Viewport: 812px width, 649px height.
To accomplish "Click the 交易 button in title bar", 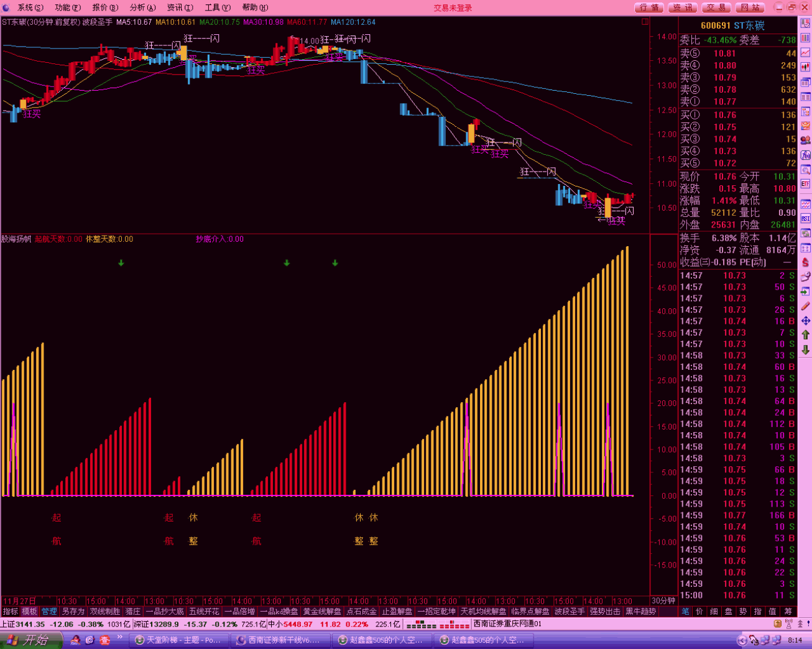I will [x=716, y=7].
